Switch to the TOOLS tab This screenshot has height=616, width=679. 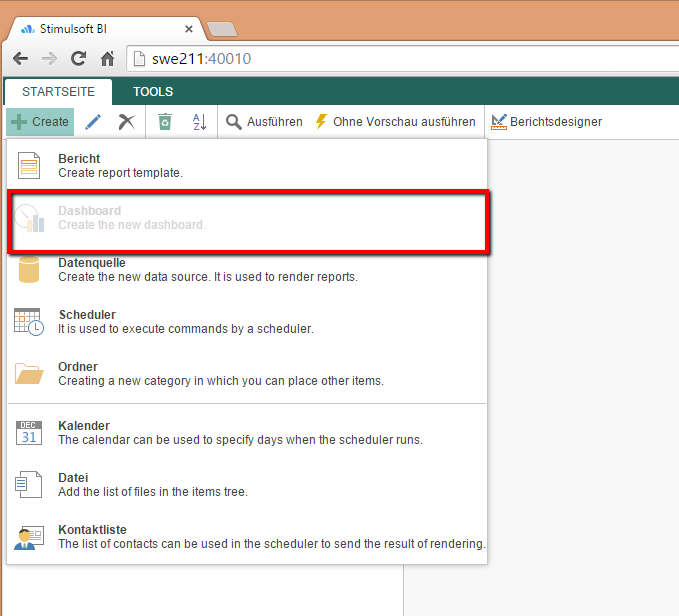153,92
